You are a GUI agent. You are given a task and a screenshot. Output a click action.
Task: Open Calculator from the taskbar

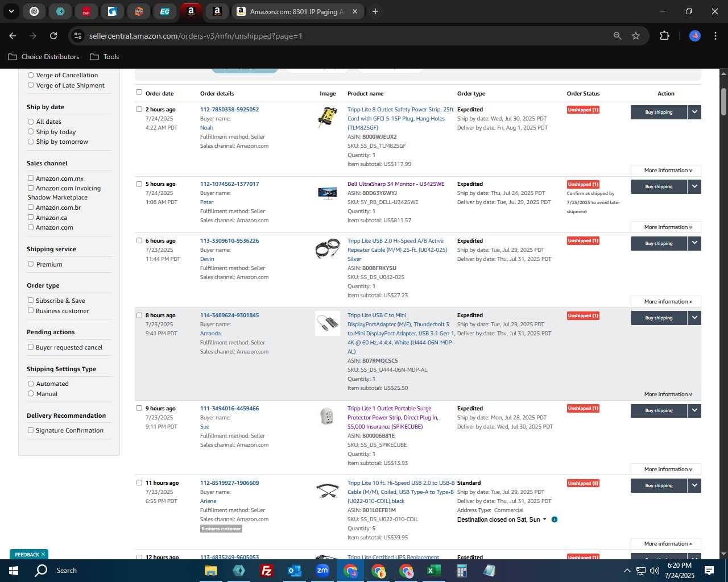pyautogui.click(x=462, y=571)
